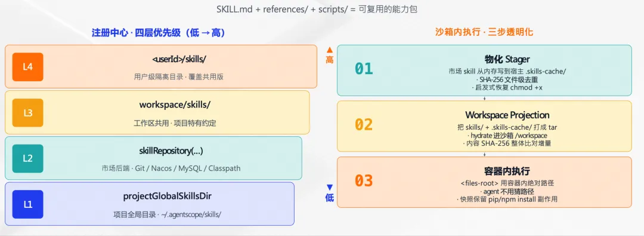The height and width of the screenshot is (236, 644).
Task: Click the text '<userId>/skills/'
Action: coord(179,59)
